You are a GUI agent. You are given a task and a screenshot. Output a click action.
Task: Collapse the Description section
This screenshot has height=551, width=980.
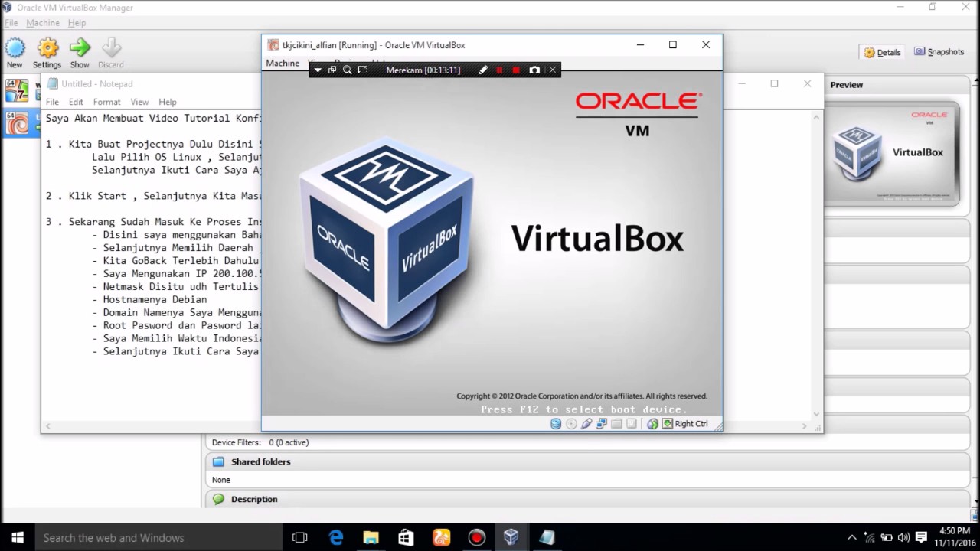588,499
